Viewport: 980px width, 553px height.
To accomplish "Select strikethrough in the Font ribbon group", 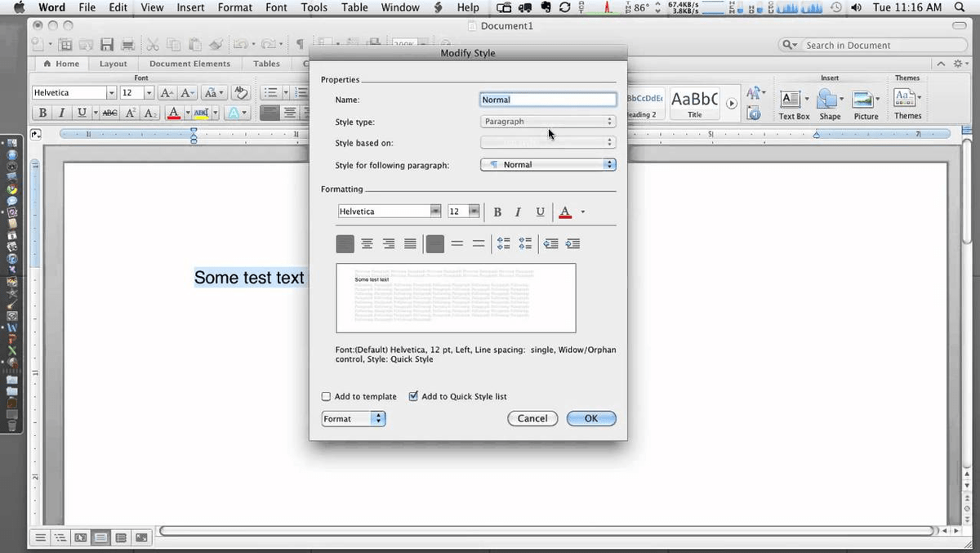I will click(x=110, y=113).
